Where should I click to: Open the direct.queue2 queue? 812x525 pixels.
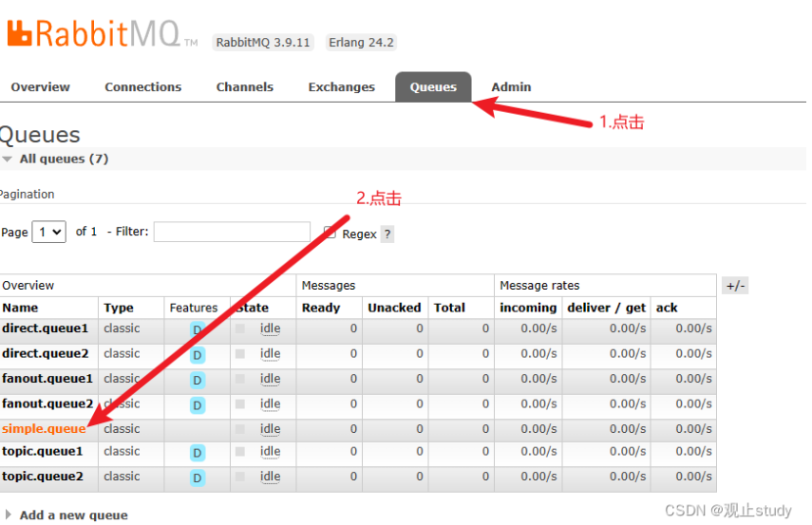point(45,353)
